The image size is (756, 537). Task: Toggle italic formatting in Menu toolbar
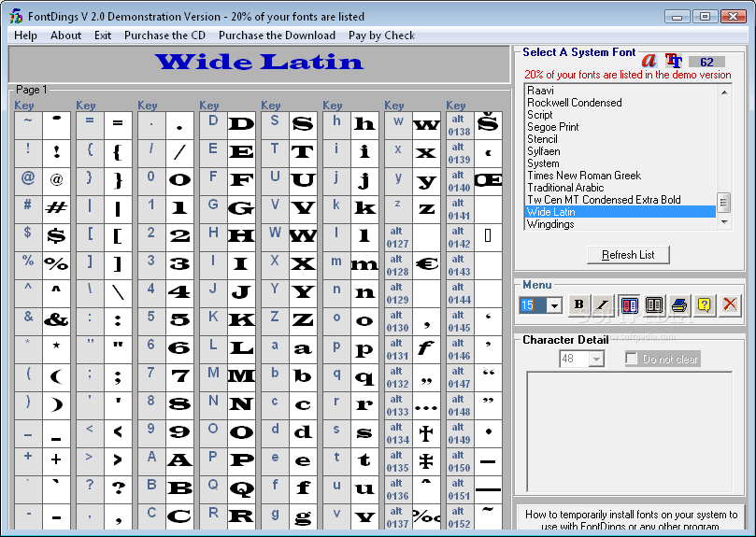[x=603, y=304]
